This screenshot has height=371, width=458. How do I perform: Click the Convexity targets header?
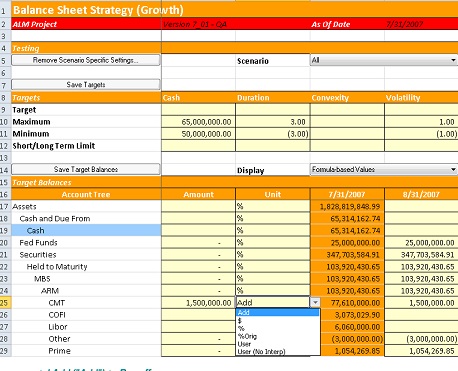[347, 98]
